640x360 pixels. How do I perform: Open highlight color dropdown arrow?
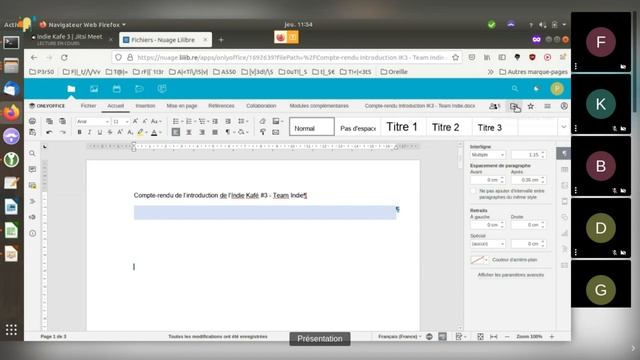147,133
